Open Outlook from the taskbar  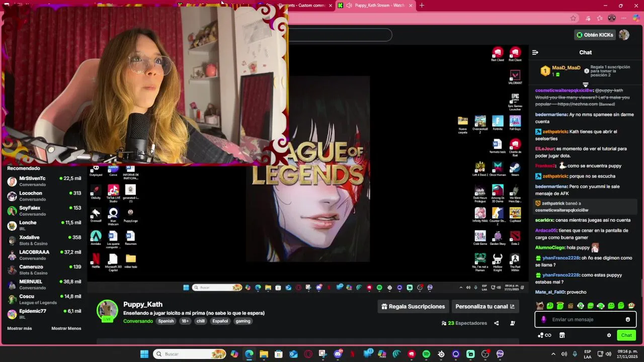point(293,354)
